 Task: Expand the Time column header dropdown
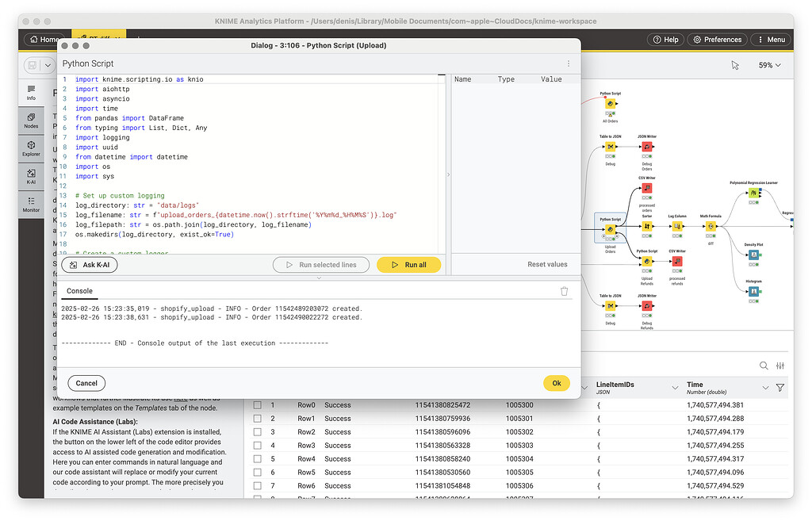click(765, 388)
